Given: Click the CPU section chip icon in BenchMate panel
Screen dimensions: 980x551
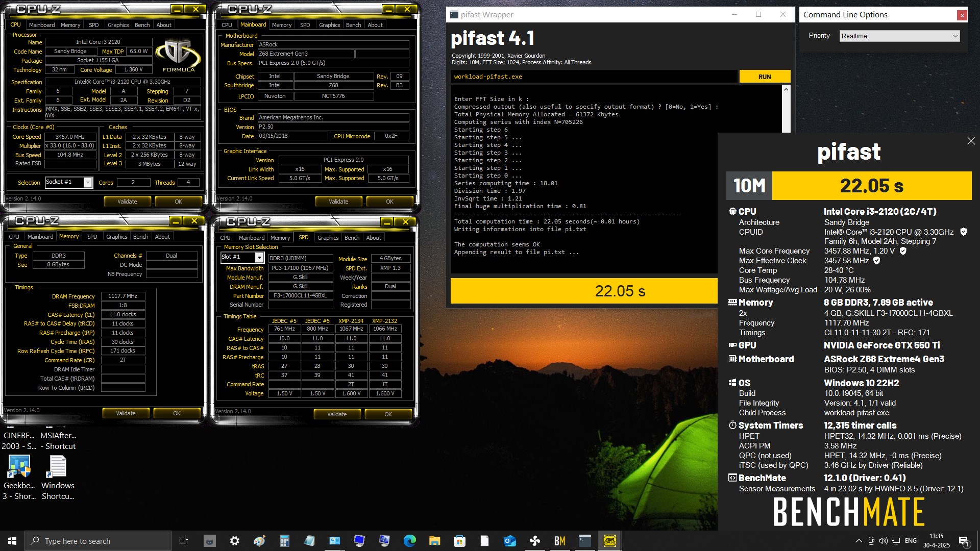Looking at the screenshot, I should [732, 211].
